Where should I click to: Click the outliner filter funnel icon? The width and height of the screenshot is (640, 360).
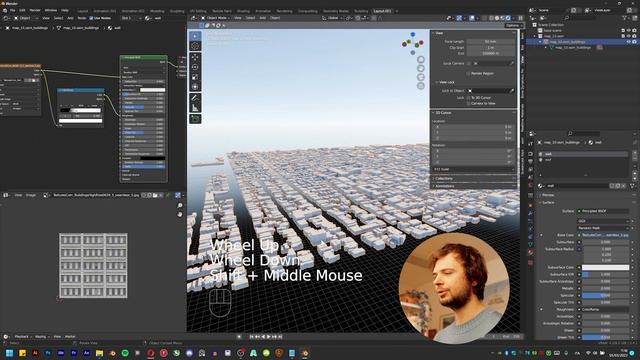625,18
